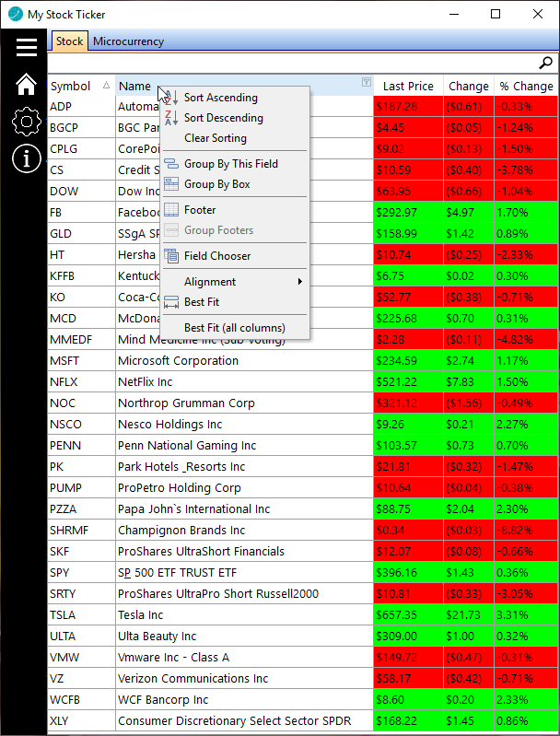Choose Clear Sorting from context menu

[216, 138]
